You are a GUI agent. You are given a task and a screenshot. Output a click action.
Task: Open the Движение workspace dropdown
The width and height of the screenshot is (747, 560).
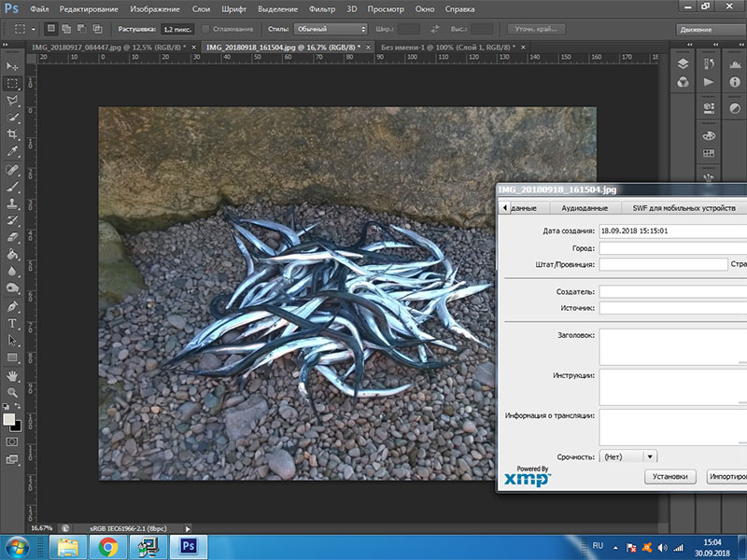710,30
